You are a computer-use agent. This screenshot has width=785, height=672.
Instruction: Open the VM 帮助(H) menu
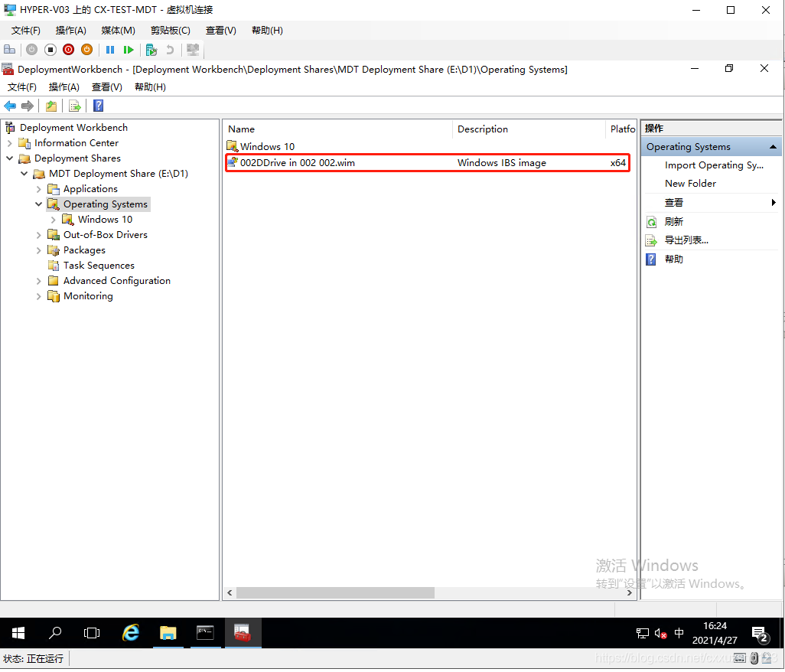267,31
